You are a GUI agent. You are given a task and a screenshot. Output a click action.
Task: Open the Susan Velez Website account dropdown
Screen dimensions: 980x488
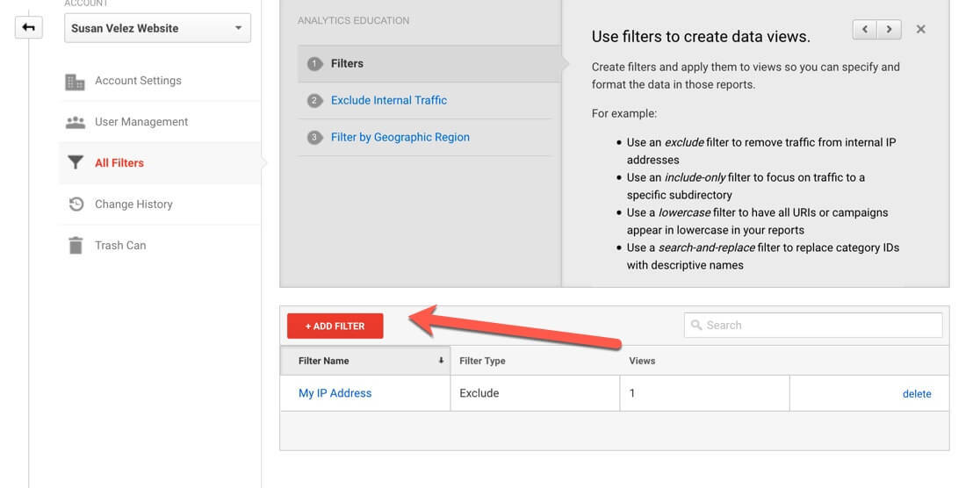157,28
